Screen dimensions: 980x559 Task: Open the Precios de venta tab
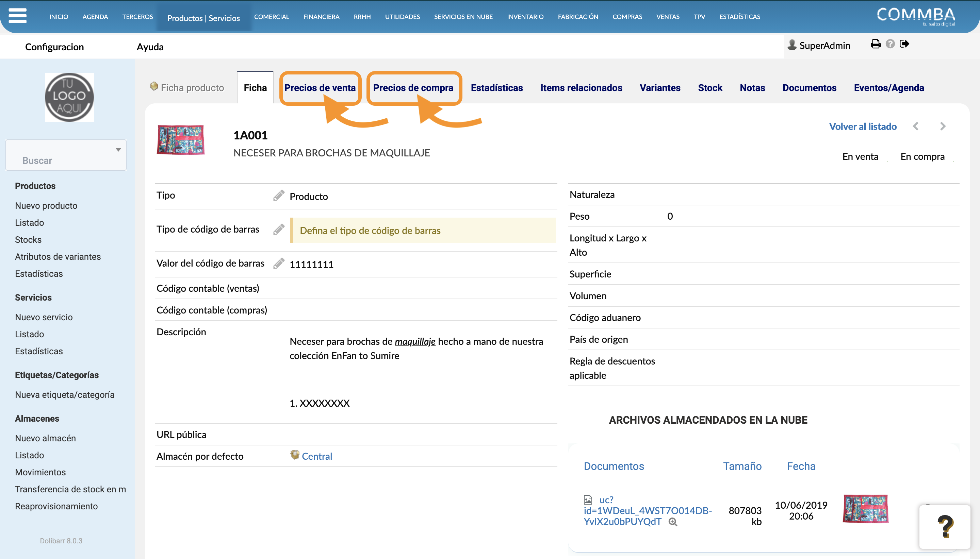320,88
